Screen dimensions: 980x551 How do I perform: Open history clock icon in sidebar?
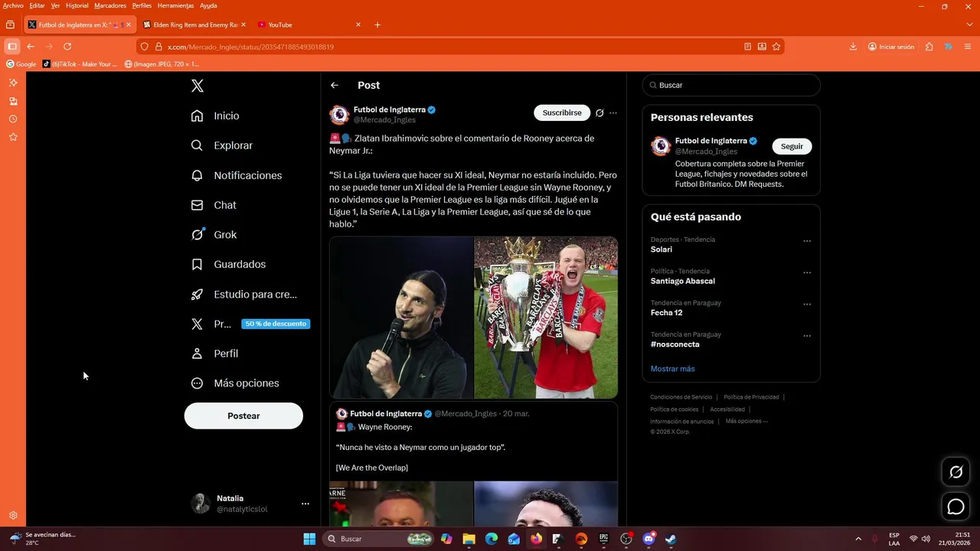coord(13,119)
